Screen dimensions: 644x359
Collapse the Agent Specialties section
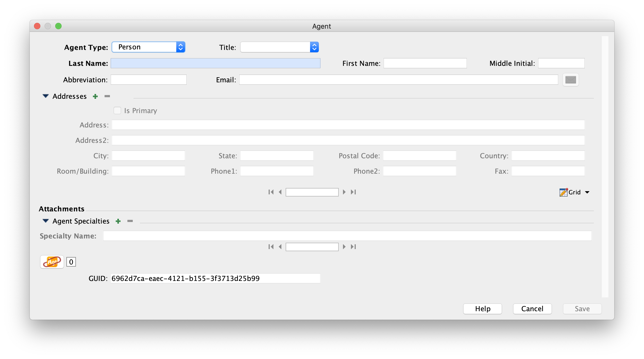point(45,221)
